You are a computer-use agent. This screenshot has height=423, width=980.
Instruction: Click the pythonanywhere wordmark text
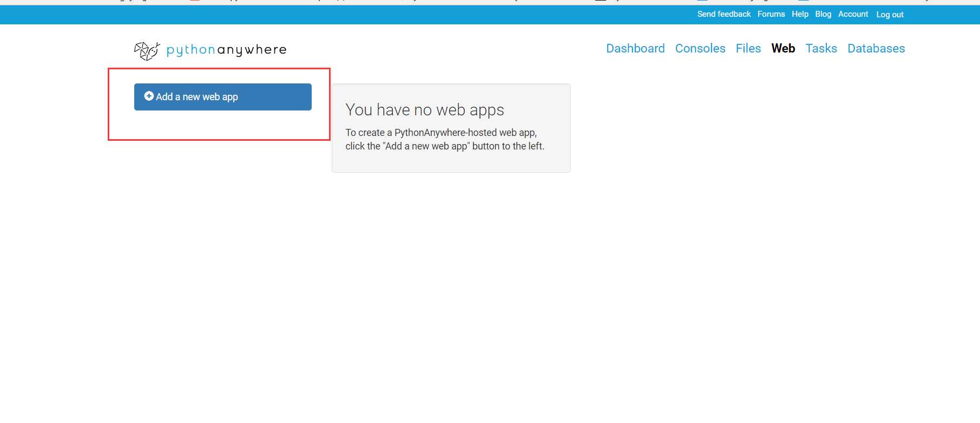[226, 50]
